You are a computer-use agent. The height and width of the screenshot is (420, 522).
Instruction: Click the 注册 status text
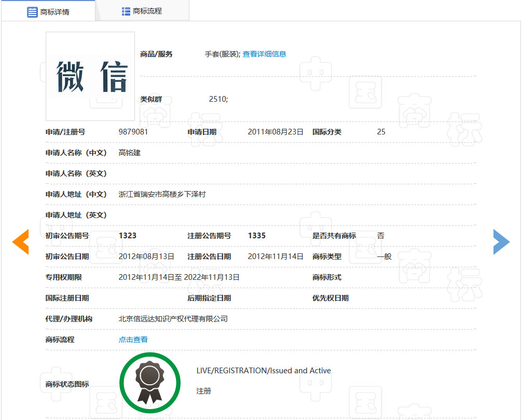[x=204, y=391]
